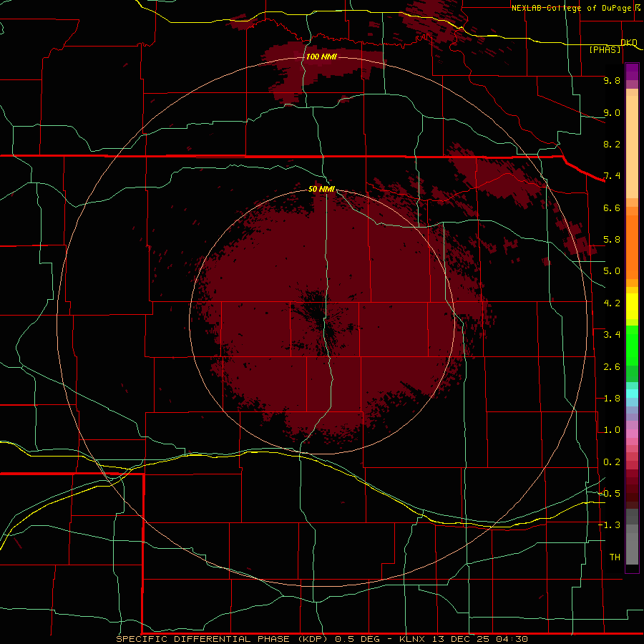Click the 5.8 color scale value

coord(612,240)
